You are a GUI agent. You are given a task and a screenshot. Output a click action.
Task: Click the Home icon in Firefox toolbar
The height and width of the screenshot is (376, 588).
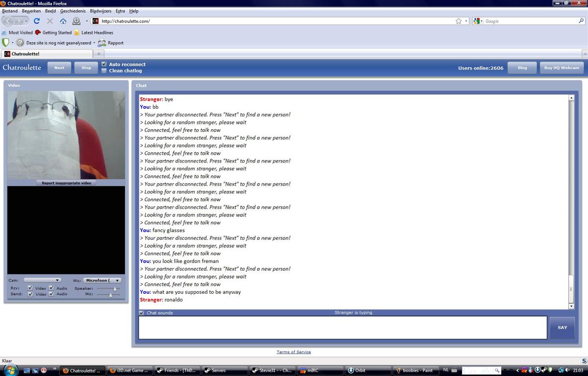63,21
